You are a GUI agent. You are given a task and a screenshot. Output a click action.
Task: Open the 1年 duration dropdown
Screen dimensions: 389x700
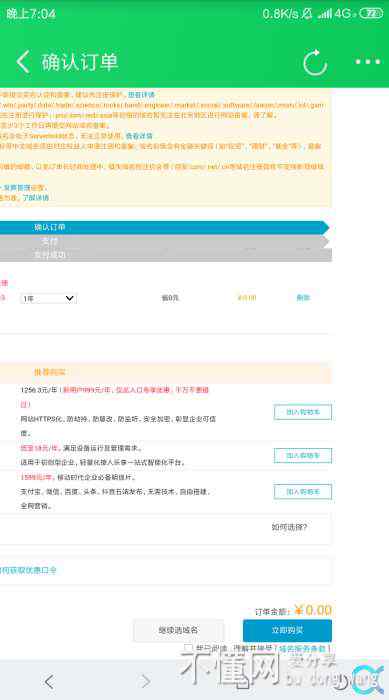(48, 298)
